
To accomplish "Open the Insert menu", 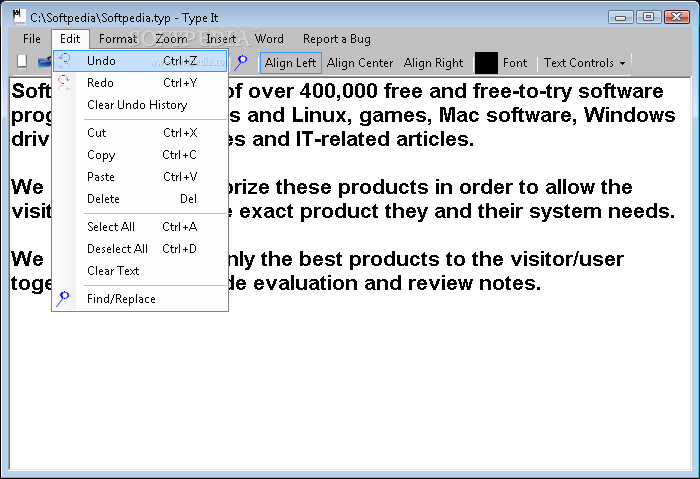I will coord(221,39).
